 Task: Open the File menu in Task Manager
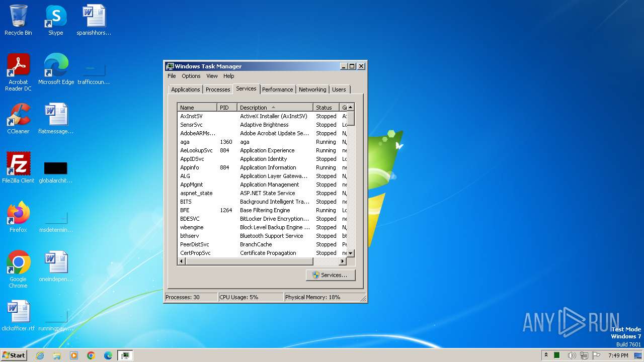172,76
